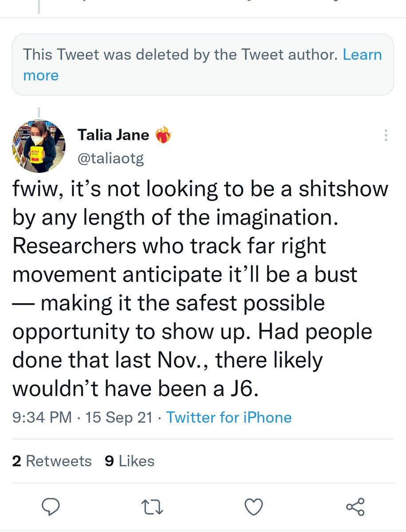The image size is (406, 532).
Task: Click the "15 Sep 21" date
Action: point(119,417)
